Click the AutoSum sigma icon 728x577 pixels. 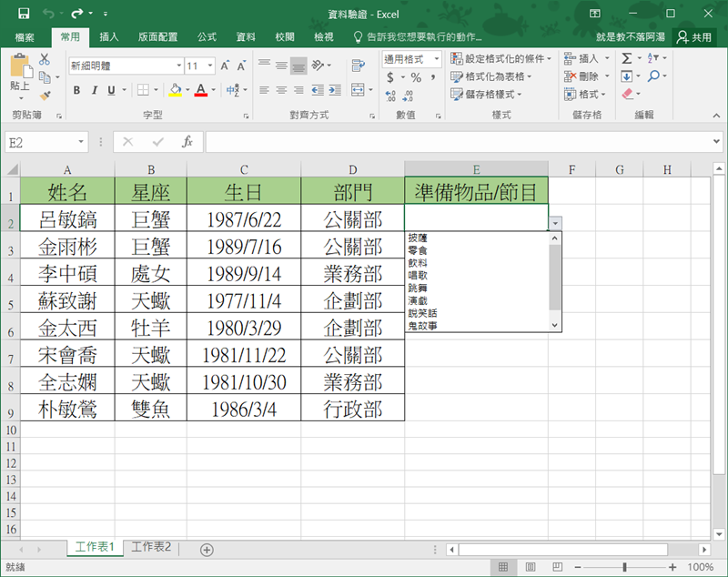[627, 58]
